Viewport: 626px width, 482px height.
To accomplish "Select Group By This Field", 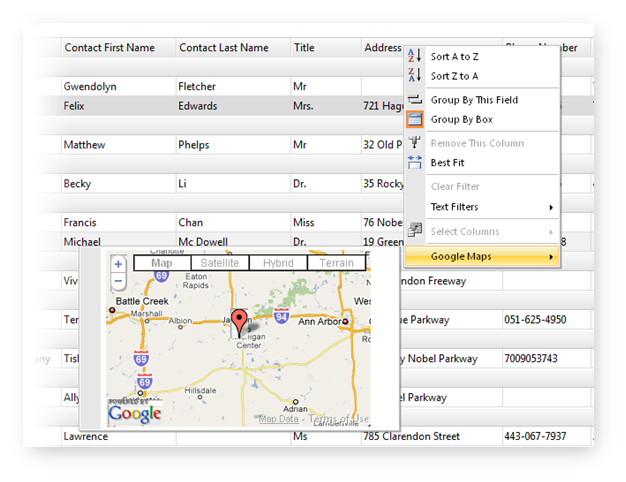I will point(483,100).
